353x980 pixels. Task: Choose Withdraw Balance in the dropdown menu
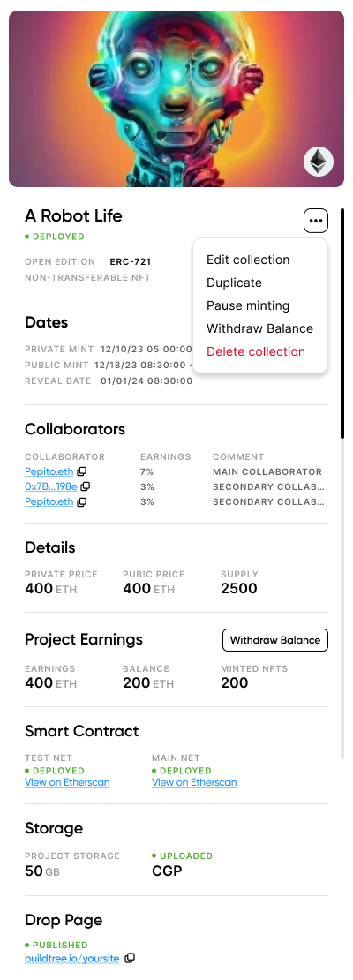pos(260,328)
